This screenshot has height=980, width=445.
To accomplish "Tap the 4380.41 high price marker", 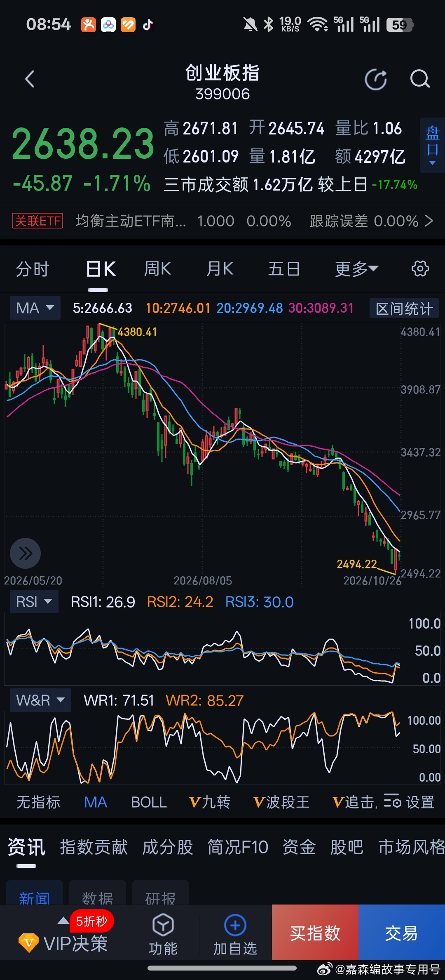I will point(137,332).
